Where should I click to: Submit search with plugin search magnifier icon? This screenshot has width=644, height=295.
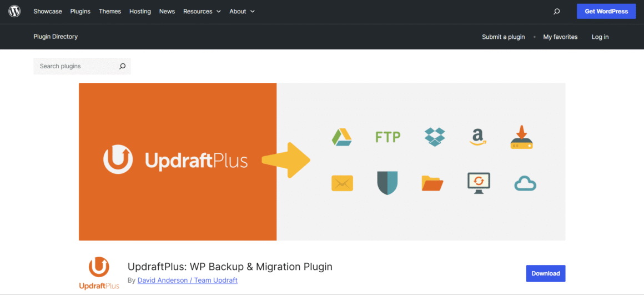tap(122, 66)
